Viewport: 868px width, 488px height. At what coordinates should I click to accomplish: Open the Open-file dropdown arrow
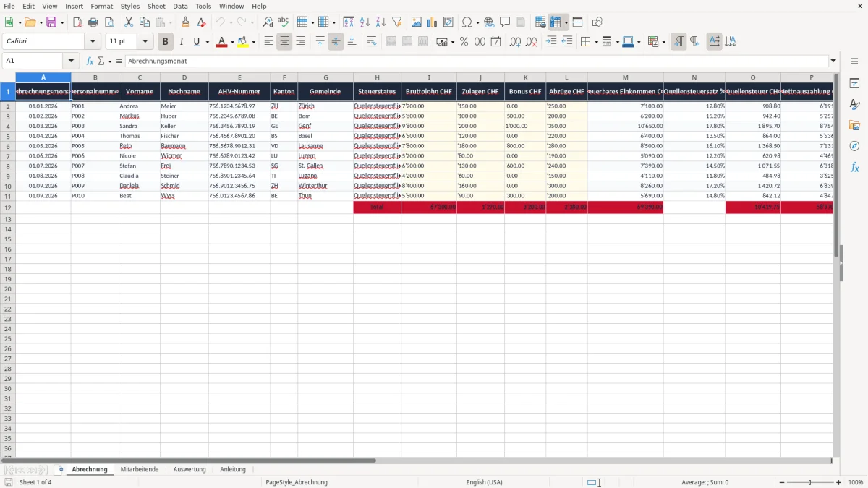41,22
